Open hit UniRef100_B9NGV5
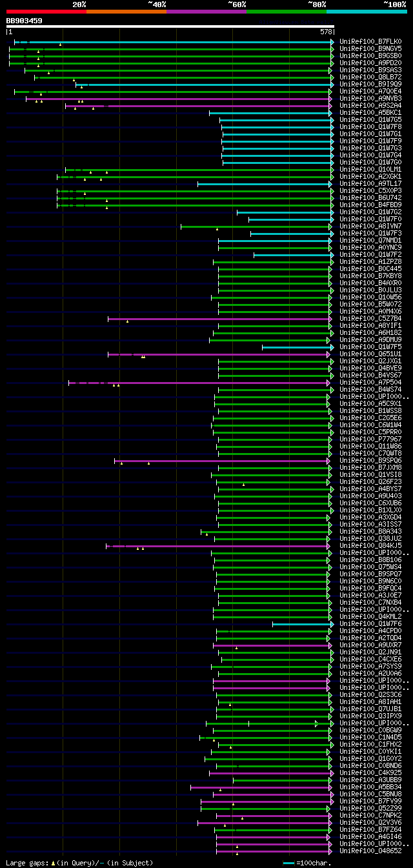 [x=370, y=49]
